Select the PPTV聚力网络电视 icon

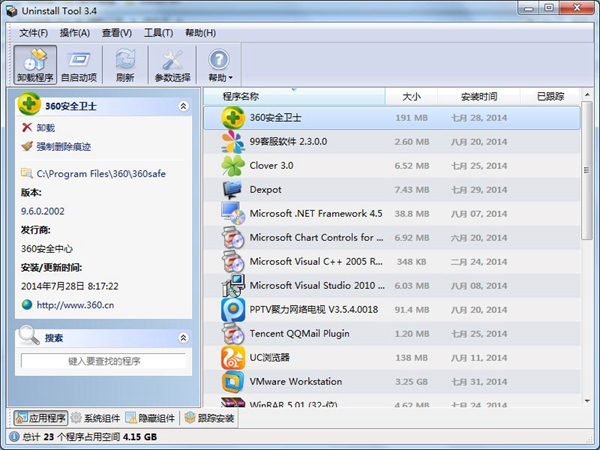(x=233, y=310)
